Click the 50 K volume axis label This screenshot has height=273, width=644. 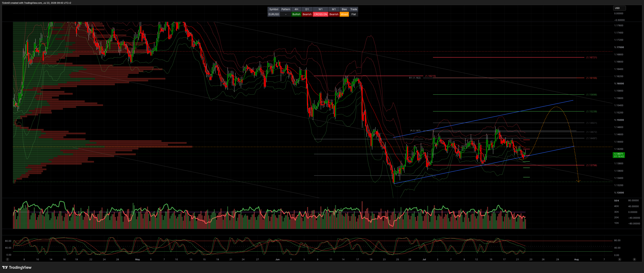(617, 201)
